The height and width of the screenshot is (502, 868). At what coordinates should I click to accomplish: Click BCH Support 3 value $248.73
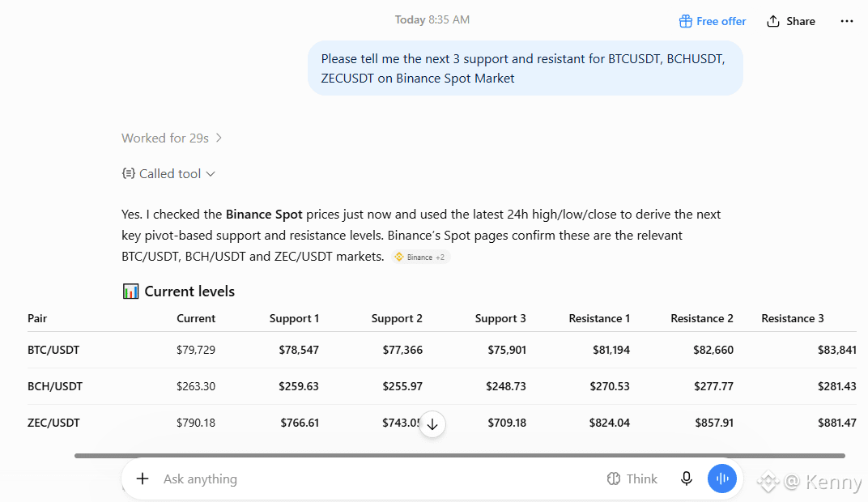(506, 386)
